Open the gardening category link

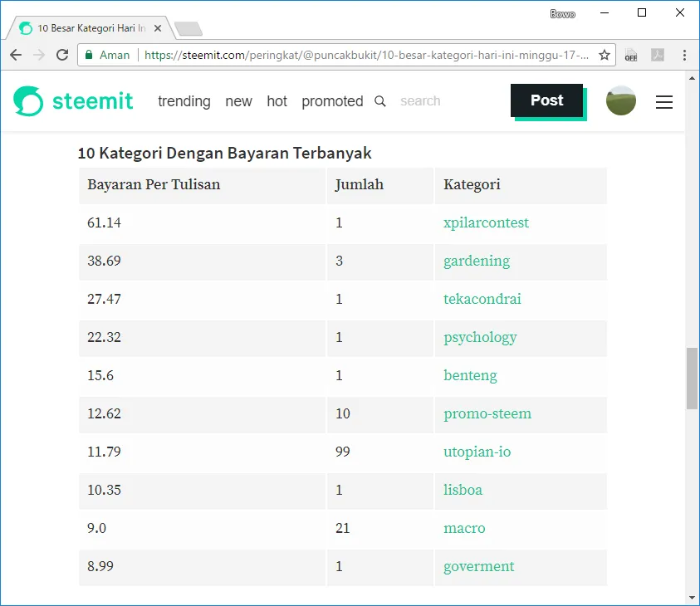(477, 261)
